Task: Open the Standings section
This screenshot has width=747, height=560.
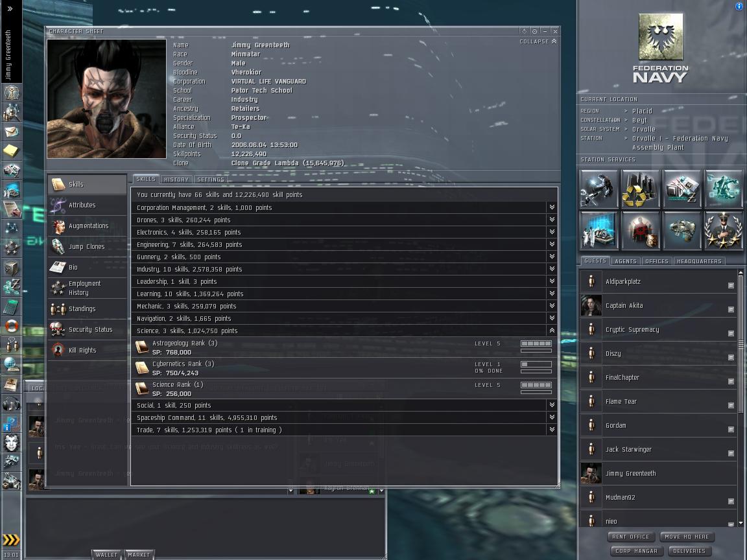Action: [87, 309]
